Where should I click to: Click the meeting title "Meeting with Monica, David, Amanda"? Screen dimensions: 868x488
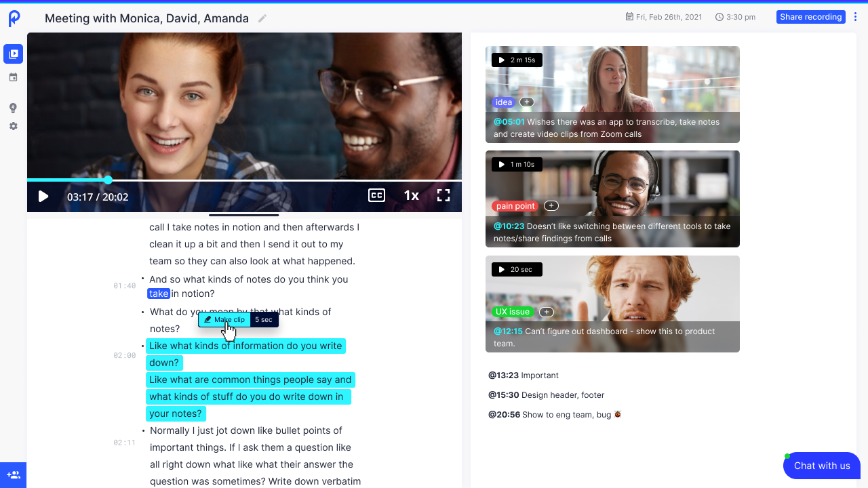[146, 18]
